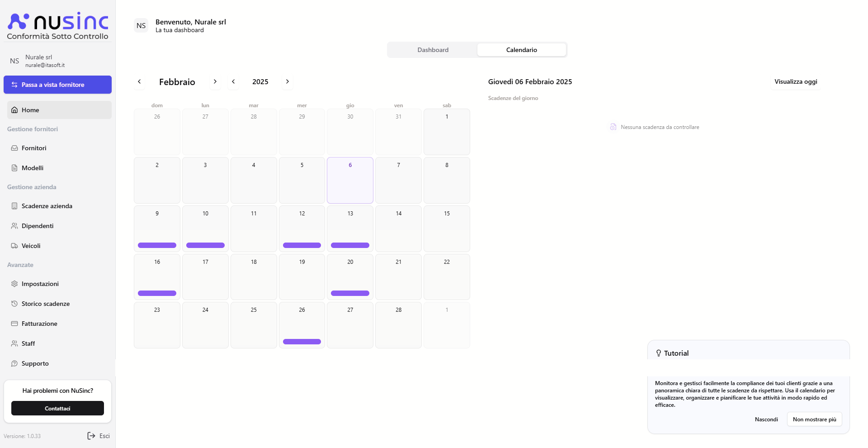Open the Supporto menu entry
This screenshot has height=448, width=868.
tap(35, 363)
